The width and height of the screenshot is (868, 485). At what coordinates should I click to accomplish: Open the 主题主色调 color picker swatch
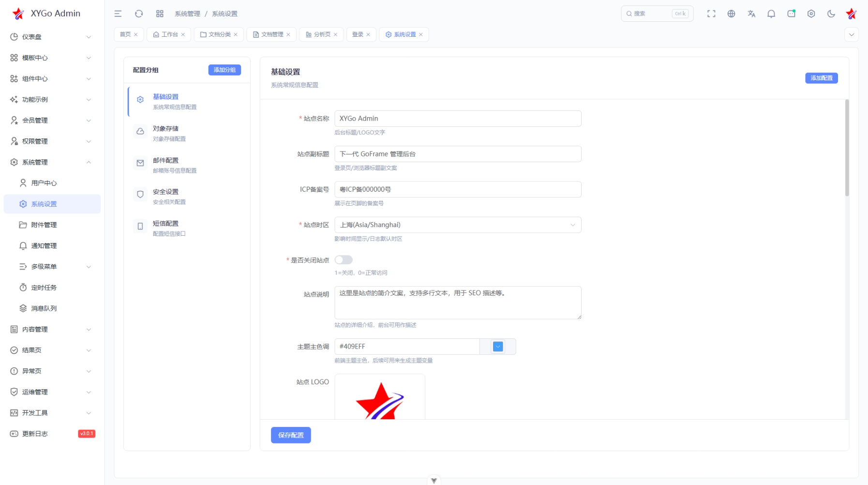click(498, 347)
